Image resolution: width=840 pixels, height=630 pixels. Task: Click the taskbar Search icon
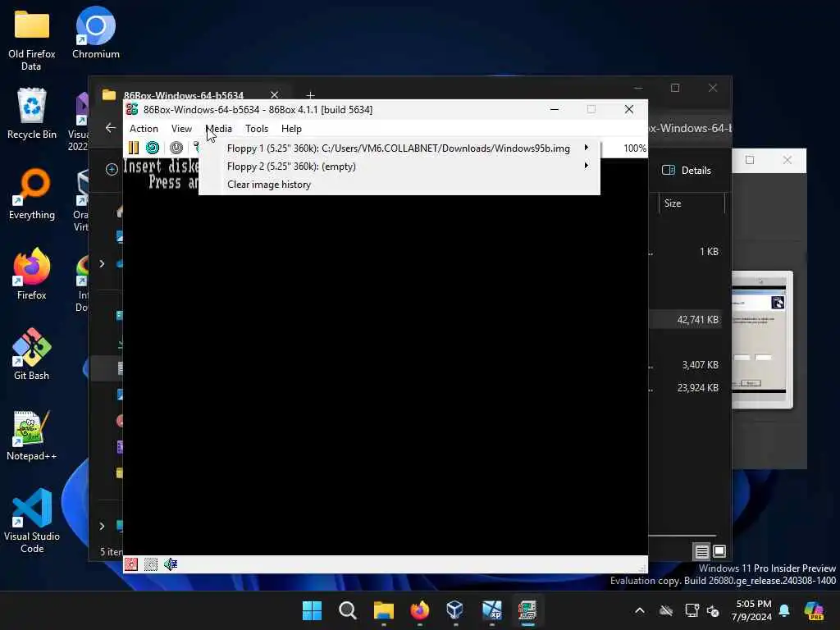[348, 610]
